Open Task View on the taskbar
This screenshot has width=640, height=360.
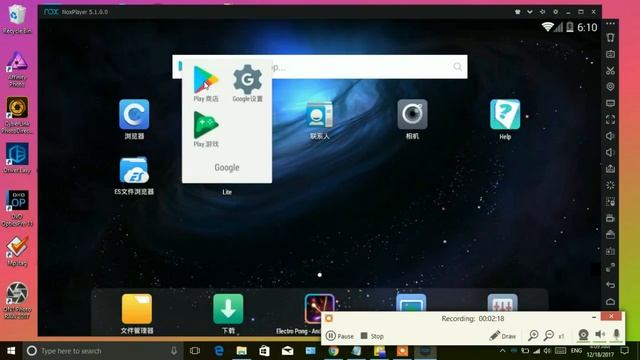click(195, 351)
